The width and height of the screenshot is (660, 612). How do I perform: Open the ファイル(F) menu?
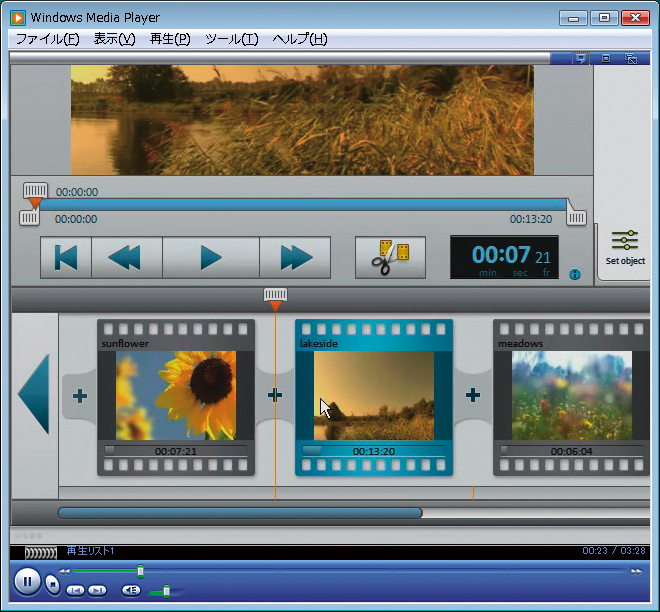coord(47,39)
